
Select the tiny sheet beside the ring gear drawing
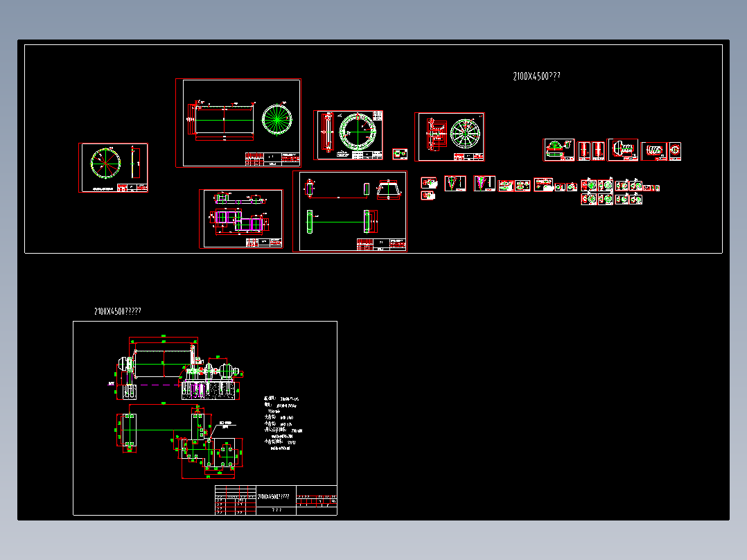coord(400,154)
